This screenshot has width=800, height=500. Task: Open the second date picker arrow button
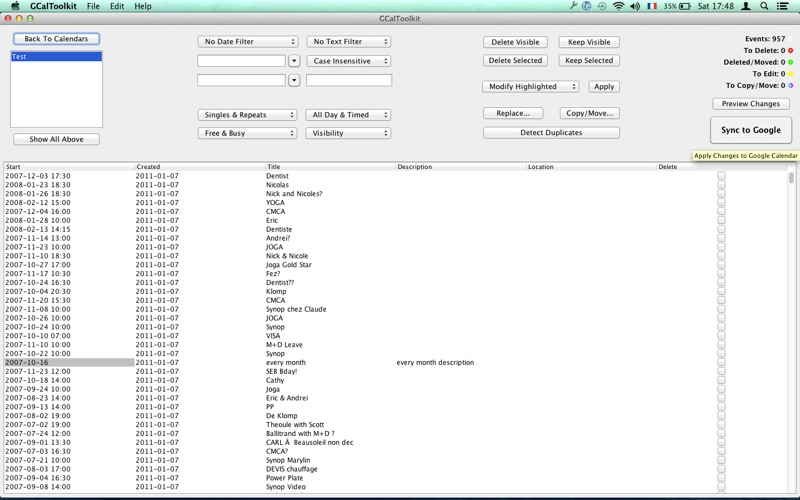[x=294, y=81]
